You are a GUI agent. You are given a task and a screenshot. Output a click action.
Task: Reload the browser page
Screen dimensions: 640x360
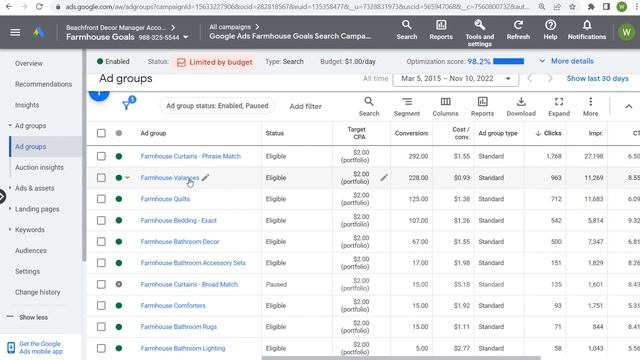pyautogui.click(x=39, y=7)
